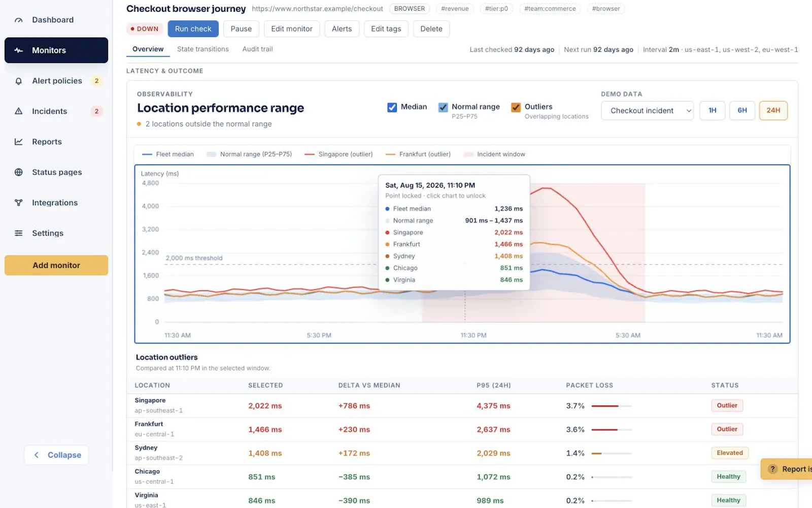
Task: Click the Reports chart icon
Action: click(x=19, y=142)
